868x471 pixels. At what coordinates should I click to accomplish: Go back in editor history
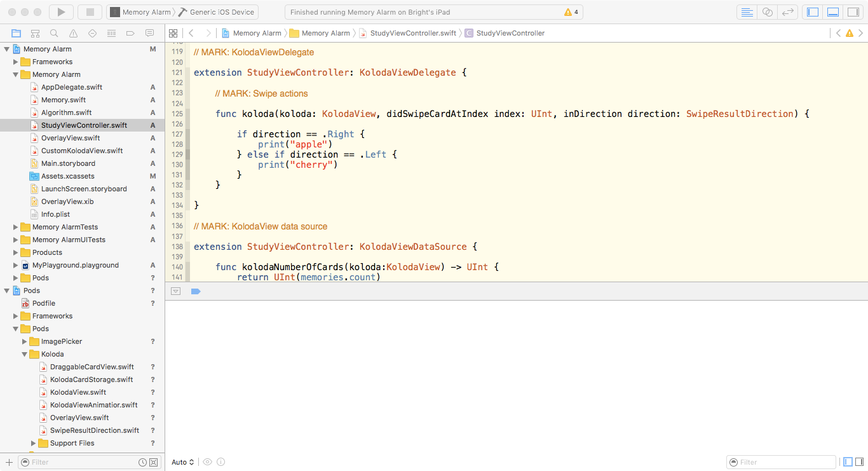pos(191,33)
